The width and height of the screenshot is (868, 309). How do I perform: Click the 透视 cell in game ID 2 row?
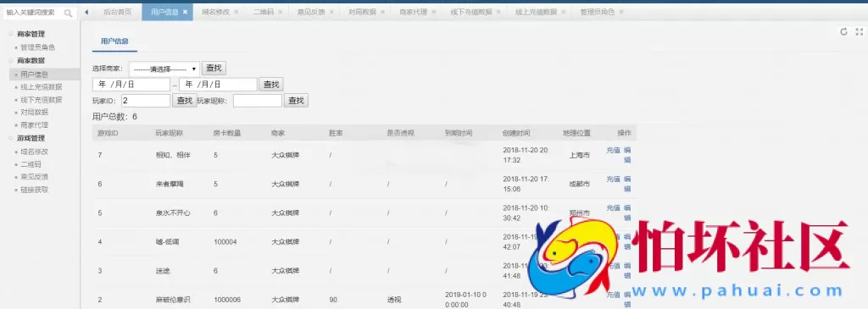pyautogui.click(x=394, y=300)
